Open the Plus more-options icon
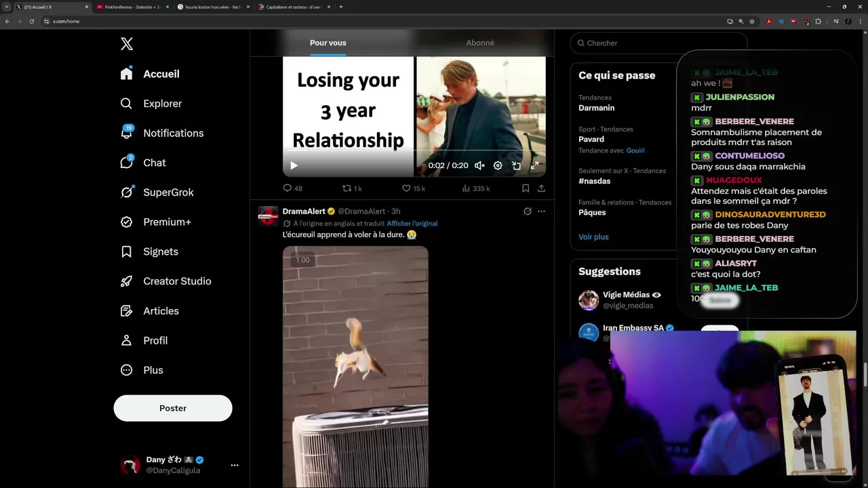This screenshot has height=488, width=868. [126, 370]
